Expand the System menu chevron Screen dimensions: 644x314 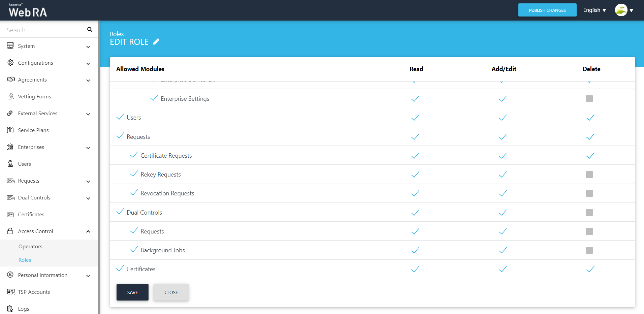pyautogui.click(x=88, y=46)
